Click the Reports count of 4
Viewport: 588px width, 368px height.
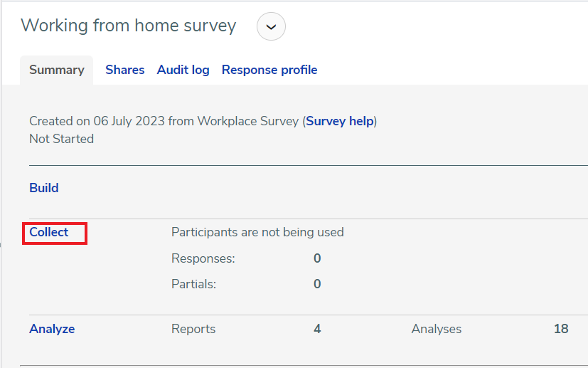317,329
